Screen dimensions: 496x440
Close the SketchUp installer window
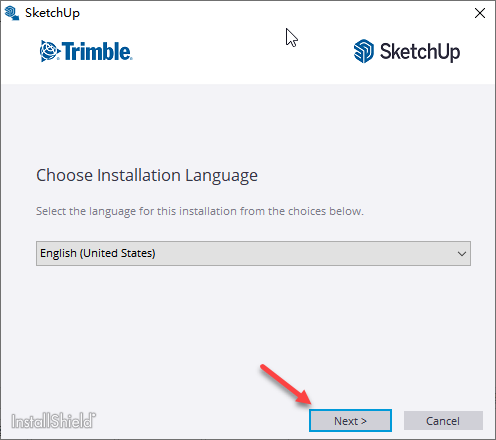tap(480, 13)
